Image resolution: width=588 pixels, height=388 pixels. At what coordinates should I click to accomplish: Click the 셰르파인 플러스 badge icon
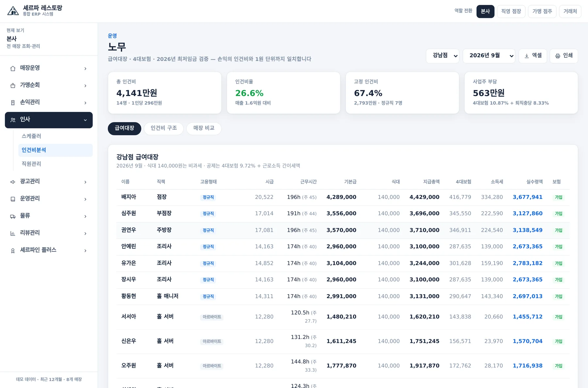click(x=13, y=251)
